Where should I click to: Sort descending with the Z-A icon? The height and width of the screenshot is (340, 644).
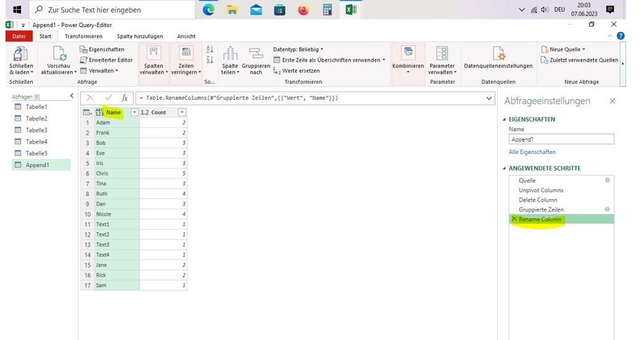point(210,61)
